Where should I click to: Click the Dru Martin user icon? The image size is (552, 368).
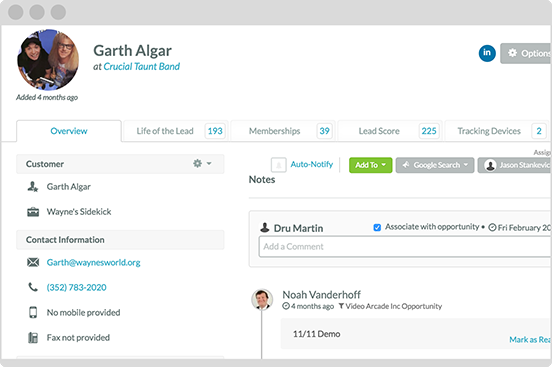pyautogui.click(x=265, y=227)
